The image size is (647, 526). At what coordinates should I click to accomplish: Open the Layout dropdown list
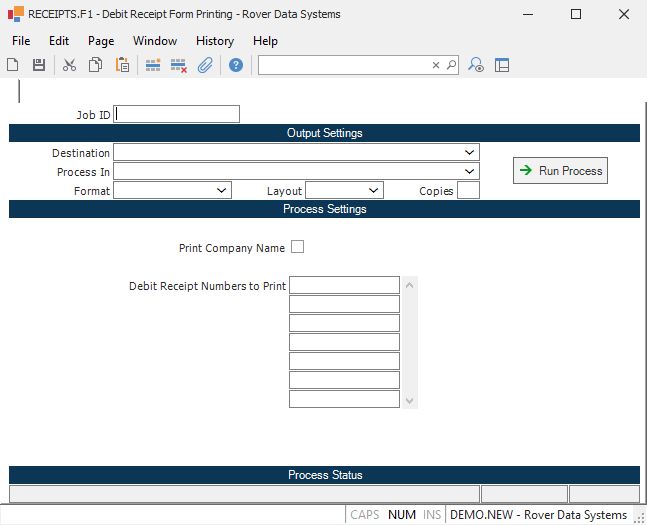coord(374,190)
